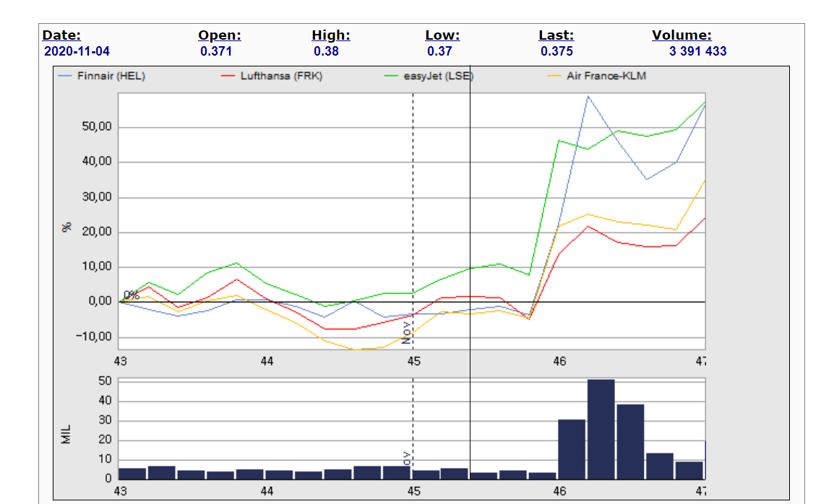The width and height of the screenshot is (834, 504).
Task: Click the orange Air France-KLM legend swatch
Action: [x=555, y=77]
